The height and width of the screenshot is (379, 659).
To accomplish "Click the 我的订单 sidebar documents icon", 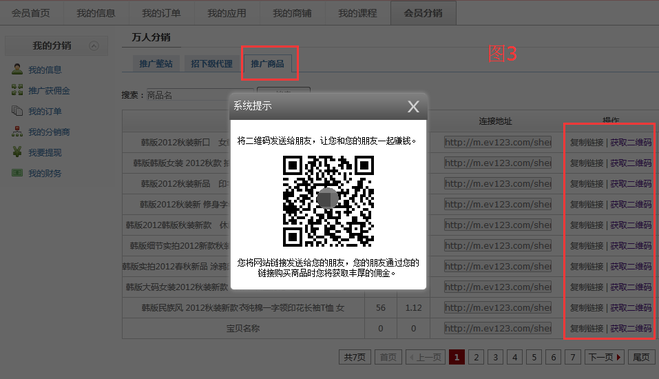I will [x=17, y=111].
